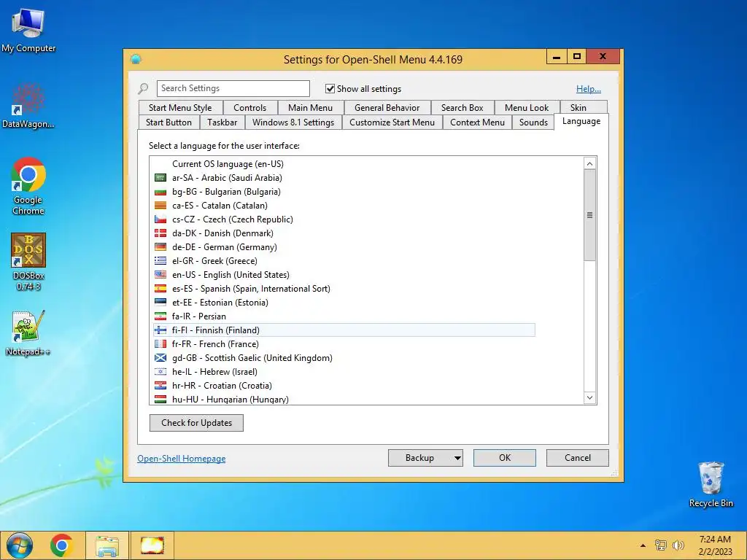Screen dimensions: 747x560
Task: Select he-IL - Hebrew (Israel) text
Action: pos(214,372)
